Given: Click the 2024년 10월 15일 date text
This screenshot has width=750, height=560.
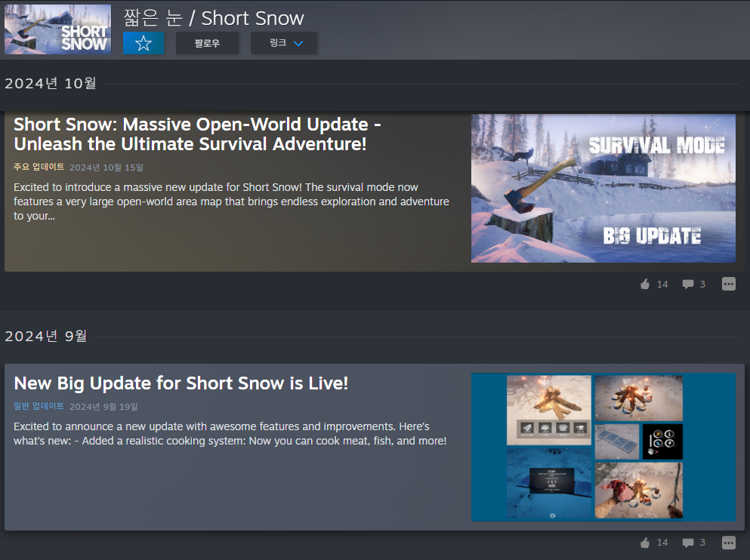Looking at the screenshot, I should point(106,168).
